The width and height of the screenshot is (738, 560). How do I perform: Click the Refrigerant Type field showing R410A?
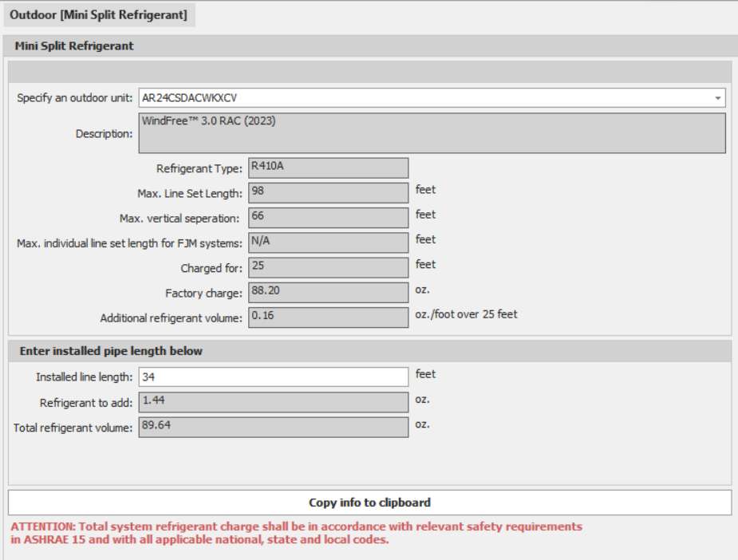point(328,168)
